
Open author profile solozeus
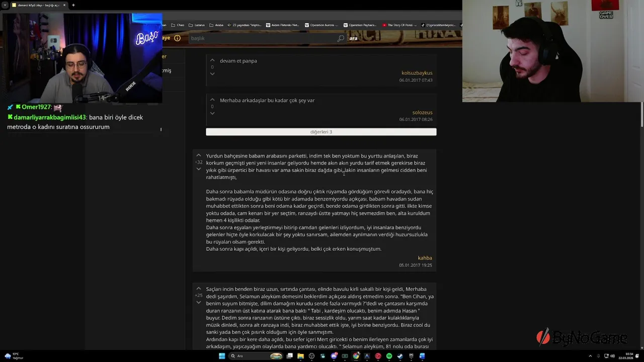click(422, 112)
